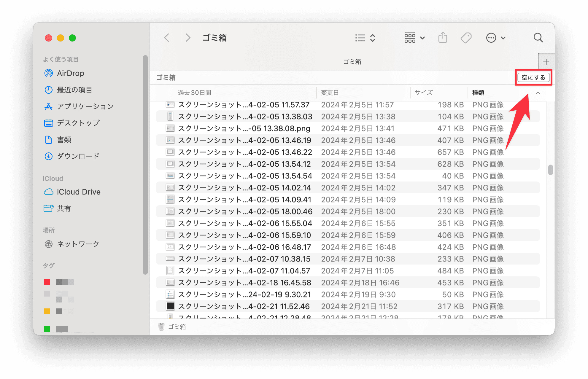This screenshot has height=379, width=588.
Task: Select file ending 4-02-06 15.55.04
Action: pyautogui.click(x=348, y=223)
